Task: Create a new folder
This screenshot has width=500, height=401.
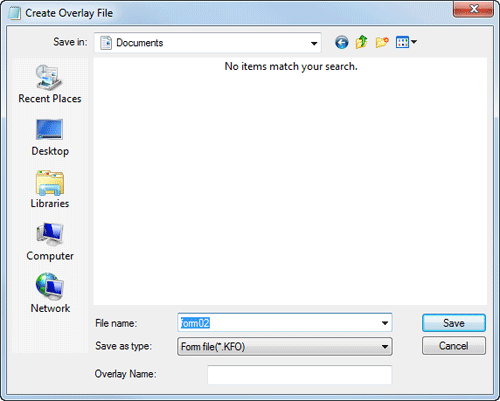Action: tap(382, 42)
